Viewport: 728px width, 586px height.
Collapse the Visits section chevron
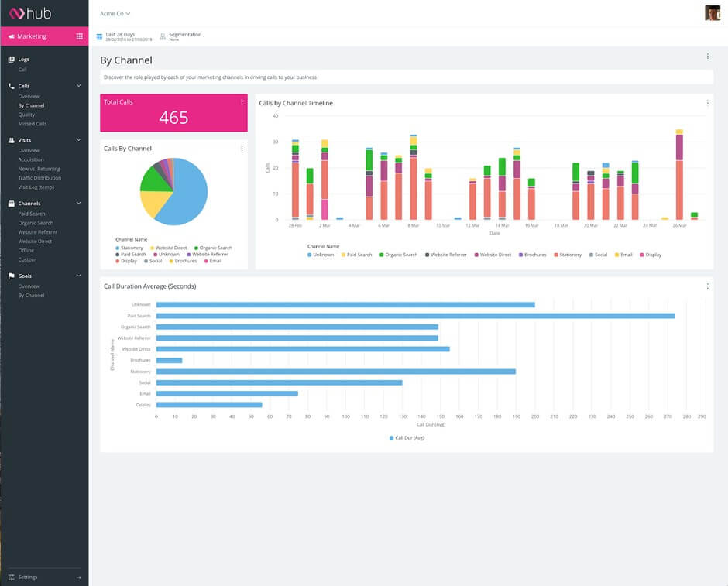(78, 140)
